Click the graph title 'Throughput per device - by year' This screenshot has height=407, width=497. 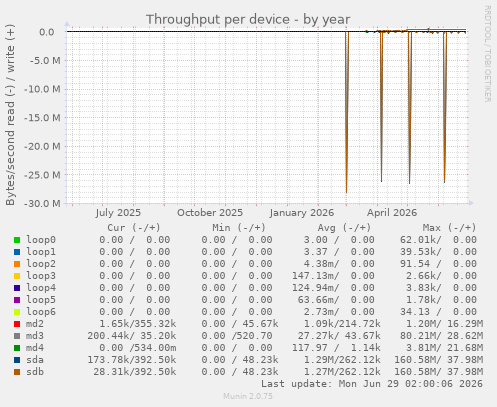click(x=248, y=19)
